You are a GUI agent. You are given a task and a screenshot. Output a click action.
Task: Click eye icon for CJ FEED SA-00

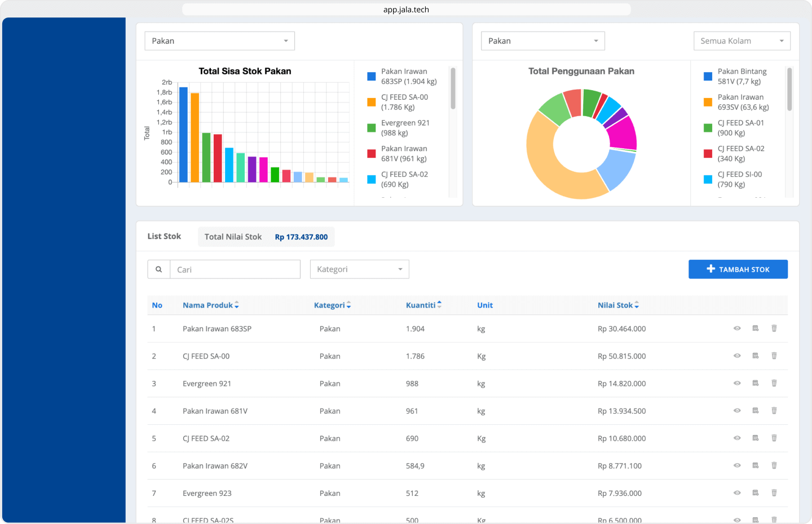coord(736,356)
